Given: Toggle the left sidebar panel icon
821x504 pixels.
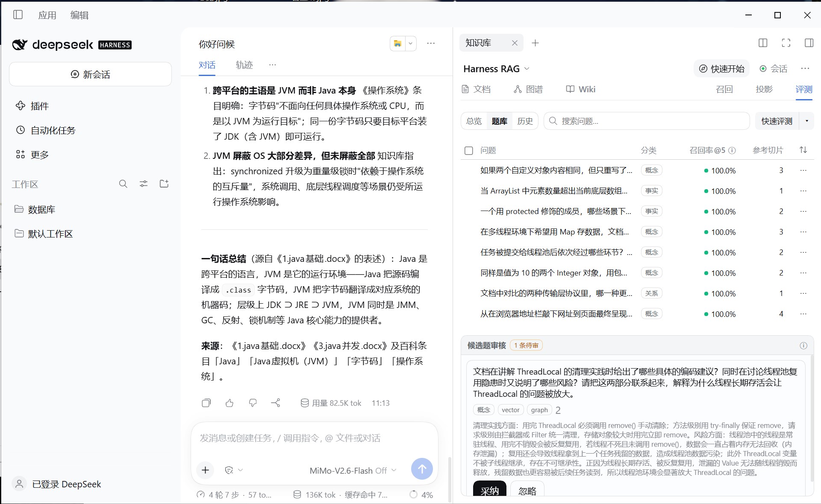Looking at the screenshot, I should 18,15.
